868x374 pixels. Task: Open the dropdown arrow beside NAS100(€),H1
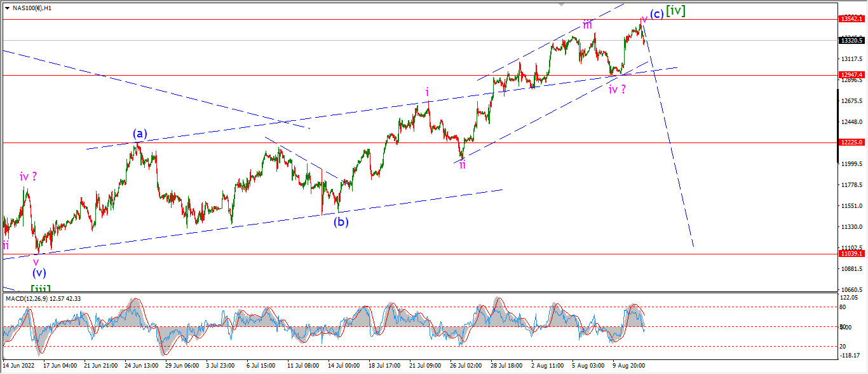pyautogui.click(x=7, y=8)
